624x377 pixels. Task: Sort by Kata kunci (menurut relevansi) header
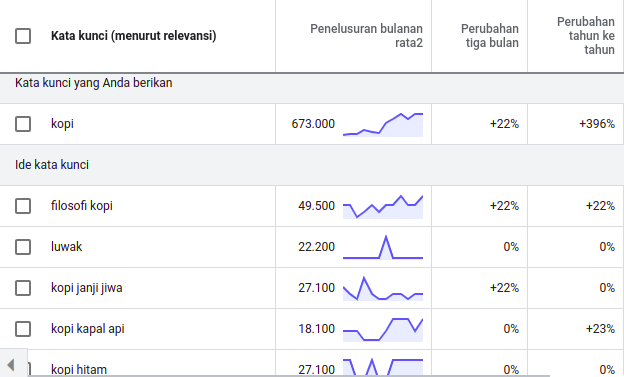133,36
